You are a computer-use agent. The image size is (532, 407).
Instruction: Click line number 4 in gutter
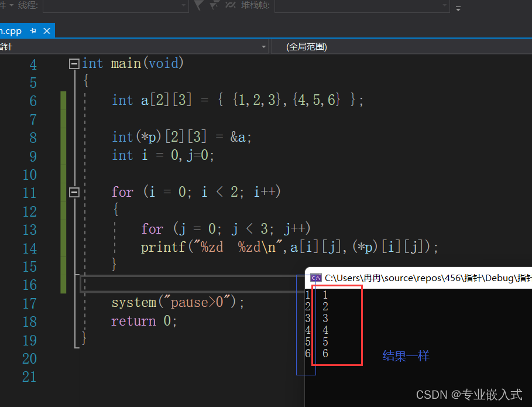pyautogui.click(x=33, y=64)
